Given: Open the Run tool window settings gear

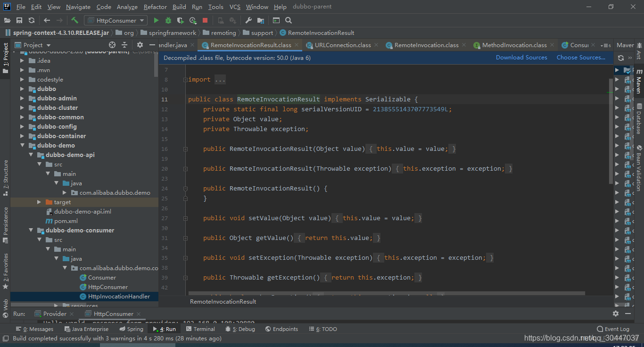Looking at the screenshot, I should tap(616, 314).
